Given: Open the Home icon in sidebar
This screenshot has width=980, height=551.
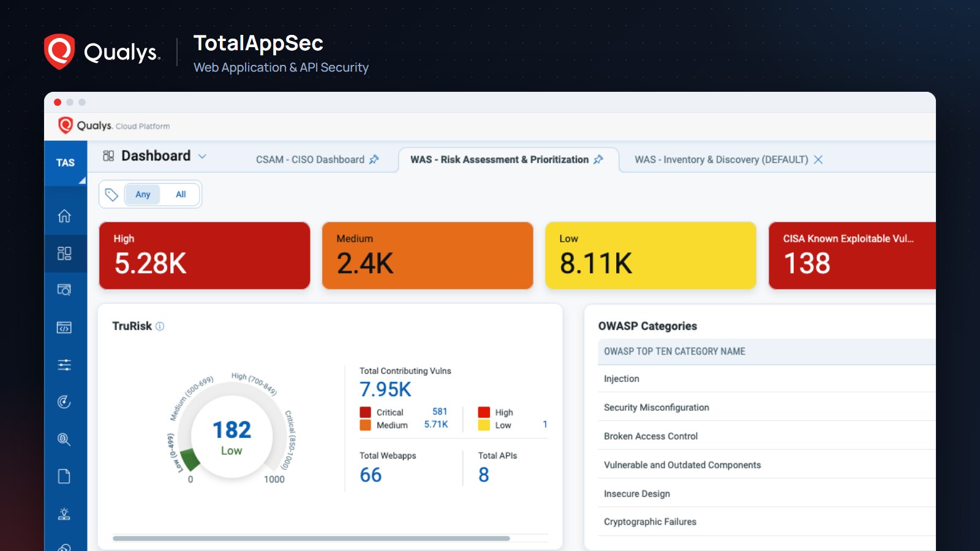Looking at the screenshot, I should tap(64, 216).
